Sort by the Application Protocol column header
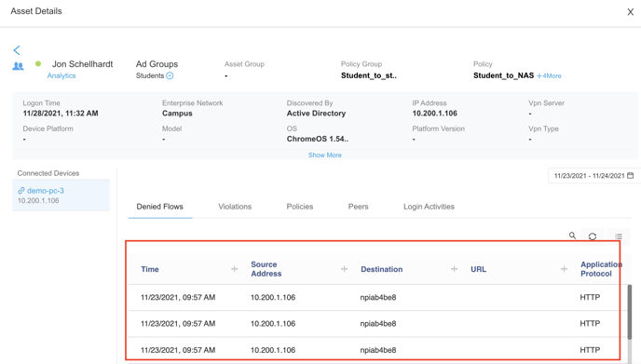 click(x=600, y=269)
